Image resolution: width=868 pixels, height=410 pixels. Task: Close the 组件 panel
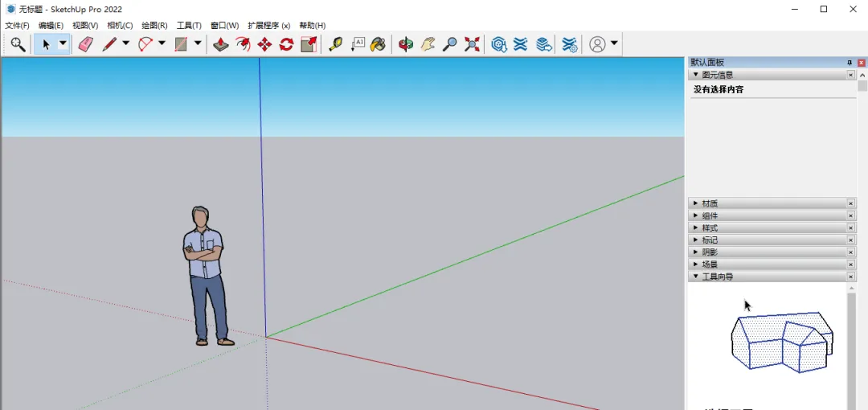pyautogui.click(x=851, y=215)
